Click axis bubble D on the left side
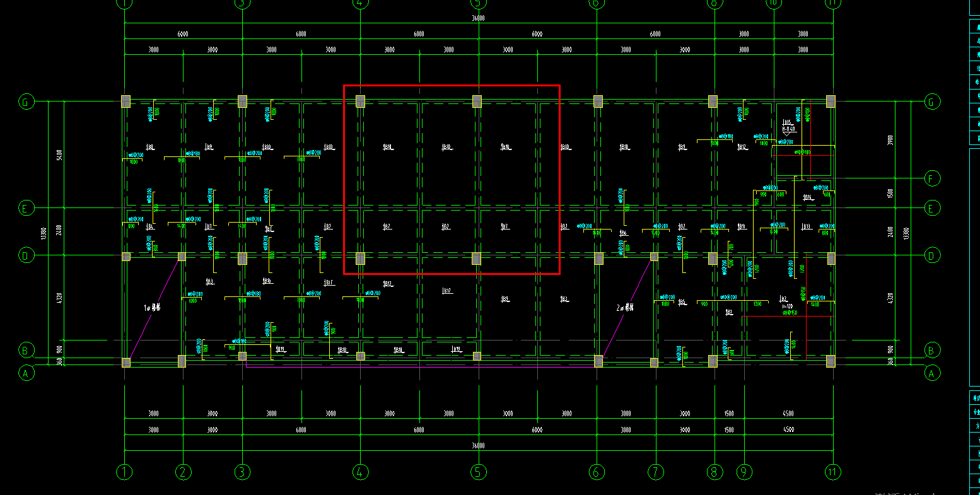This screenshot has height=495, width=980. click(x=26, y=255)
